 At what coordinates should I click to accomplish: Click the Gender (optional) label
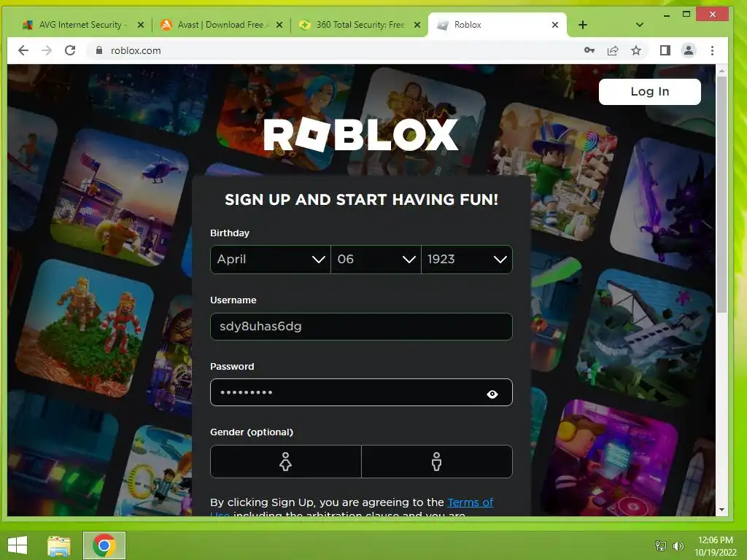click(252, 432)
